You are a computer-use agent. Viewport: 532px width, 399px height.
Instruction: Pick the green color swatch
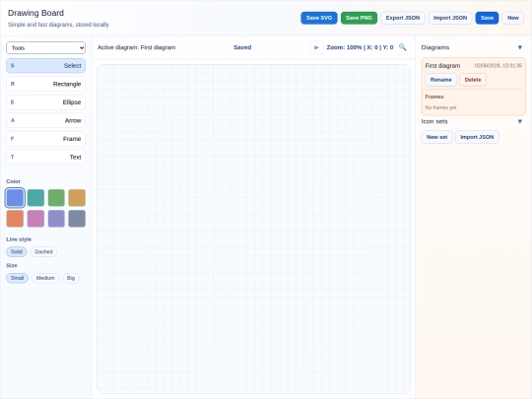tap(56, 198)
